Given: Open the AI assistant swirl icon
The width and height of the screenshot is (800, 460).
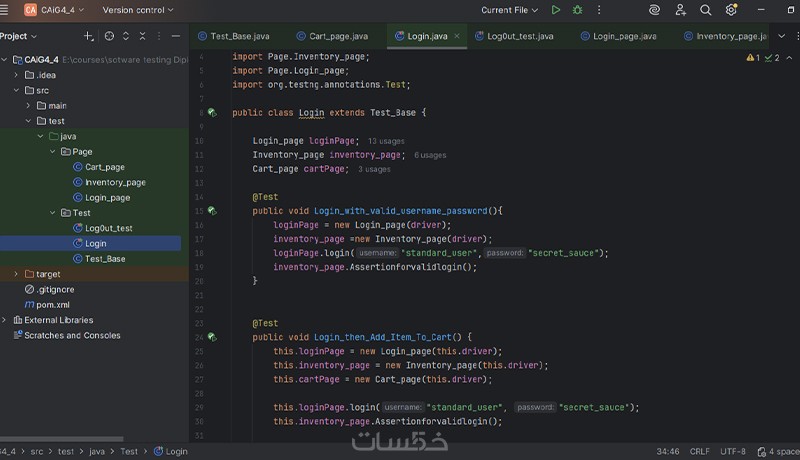Looking at the screenshot, I should click(x=654, y=10).
